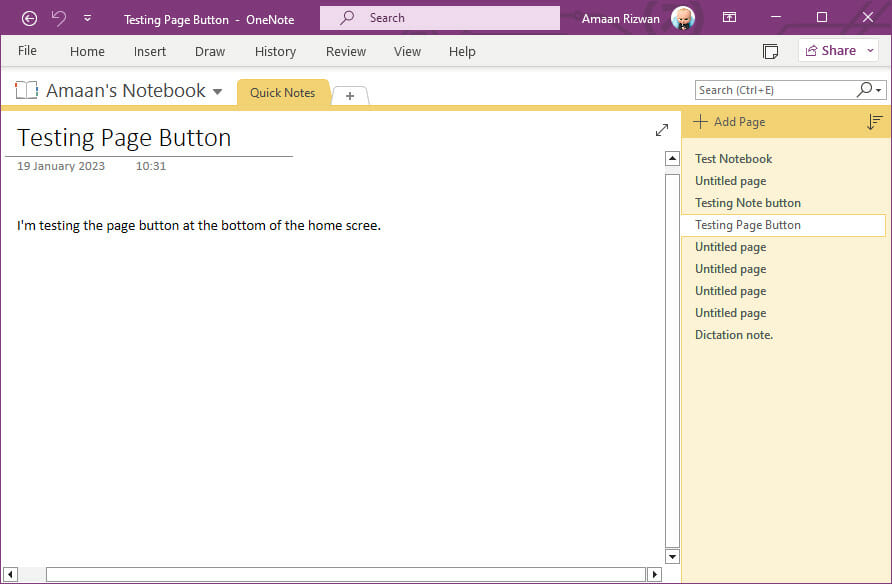The width and height of the screenshot is (892, 584).
Task: Open the Dictation note. page
Action: [x=783, y=335]
